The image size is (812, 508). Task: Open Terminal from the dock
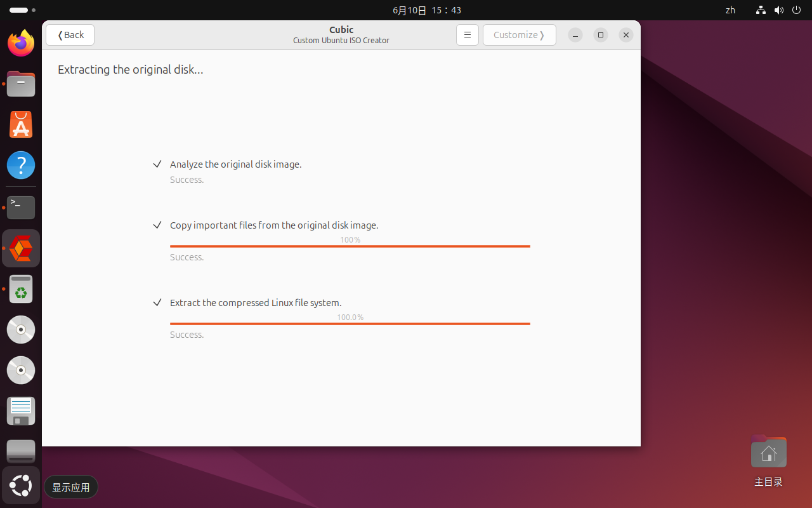pyautogui.click(x=21, y=208)
